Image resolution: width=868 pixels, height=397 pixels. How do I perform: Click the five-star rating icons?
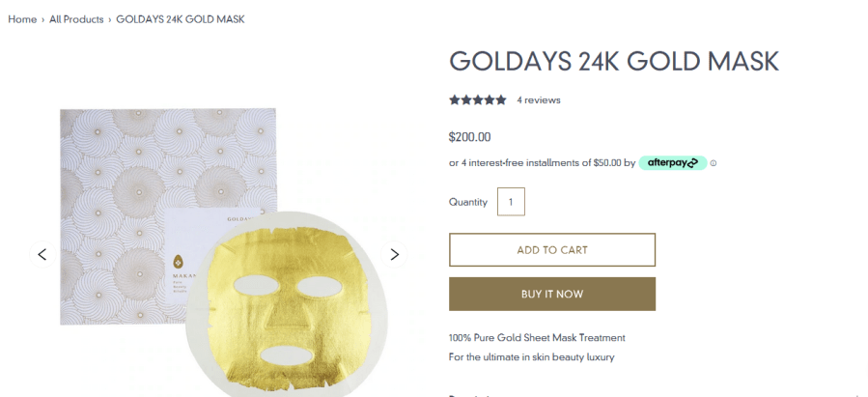(x=477, y=99)
